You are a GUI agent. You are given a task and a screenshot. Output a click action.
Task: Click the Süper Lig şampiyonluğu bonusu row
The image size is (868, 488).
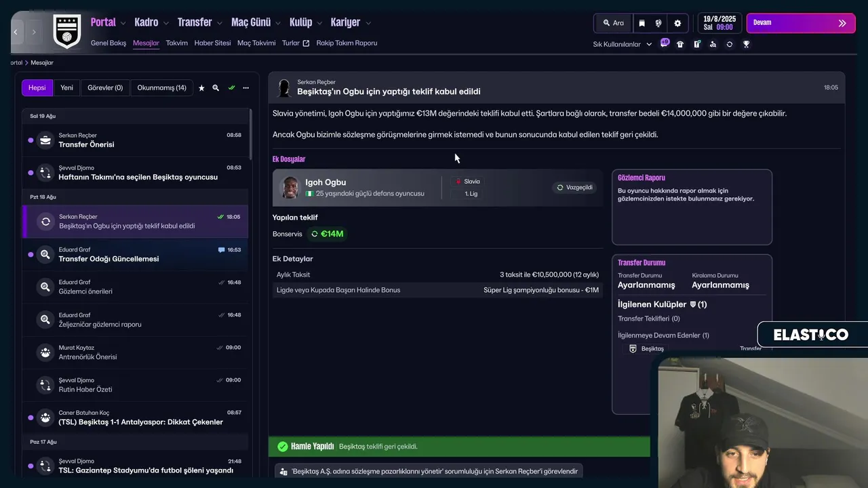click(437, 290)
